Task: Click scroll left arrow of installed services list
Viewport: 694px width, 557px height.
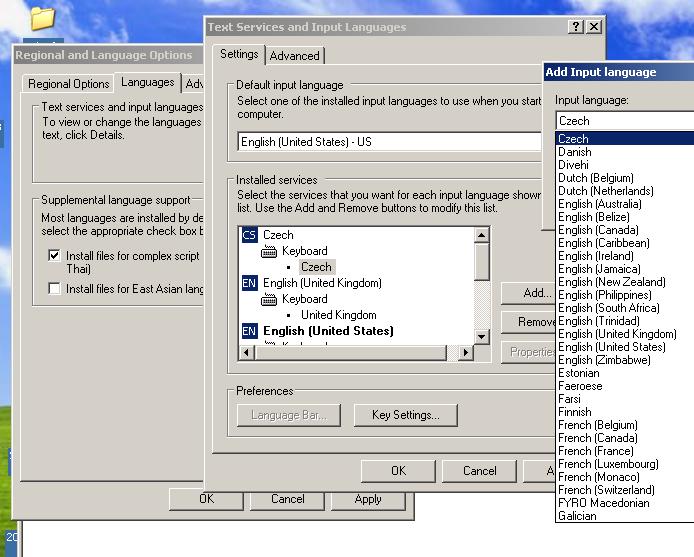Action: point(247,353)
